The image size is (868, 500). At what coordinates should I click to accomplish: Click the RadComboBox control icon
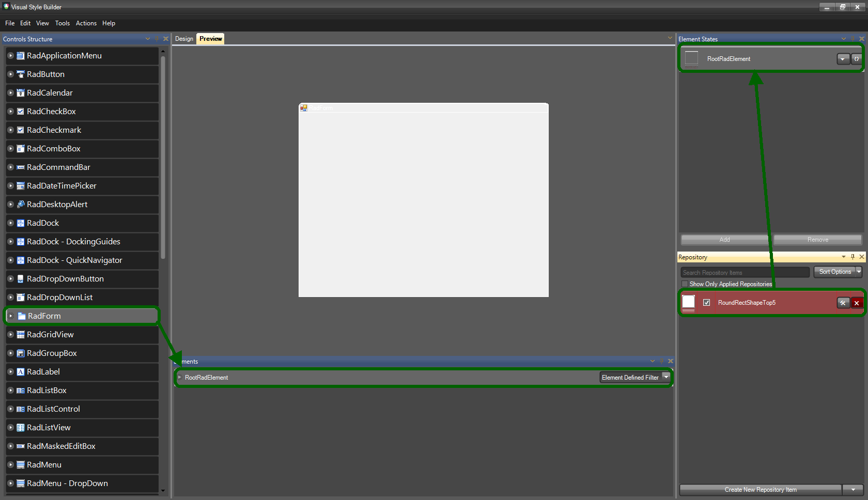pos(21,149)
